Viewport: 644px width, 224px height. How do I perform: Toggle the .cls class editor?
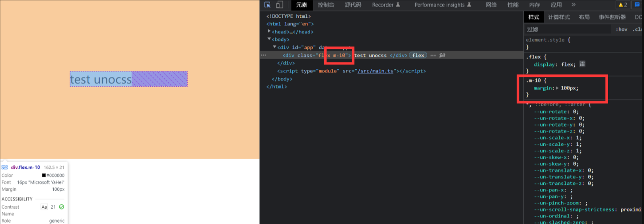637,29
